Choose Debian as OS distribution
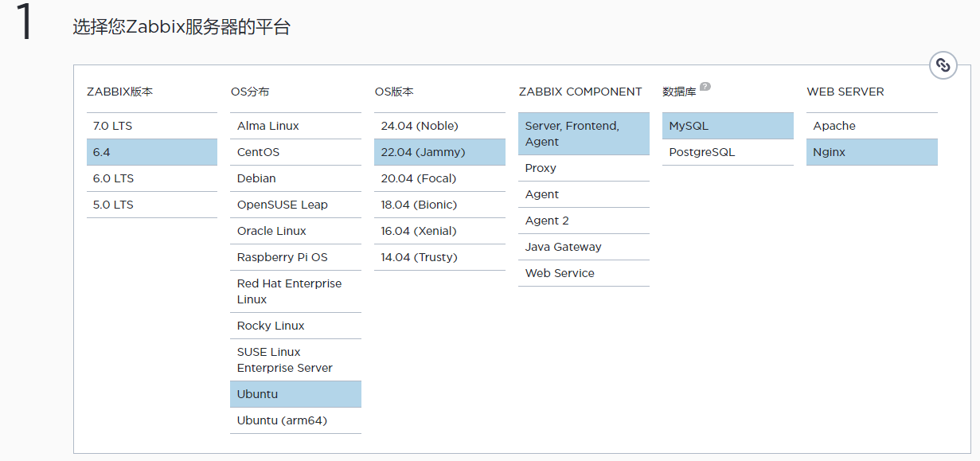The height and width of the screenshot is (461, 980). click(296, 178)
